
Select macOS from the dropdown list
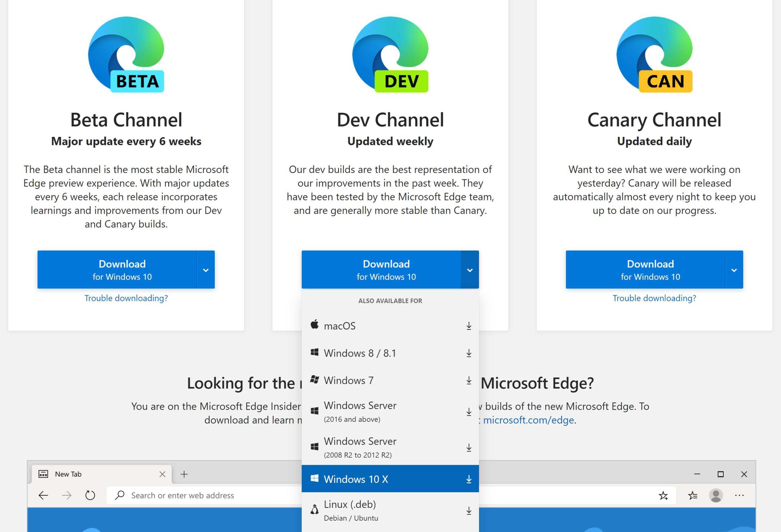point(390,326)
